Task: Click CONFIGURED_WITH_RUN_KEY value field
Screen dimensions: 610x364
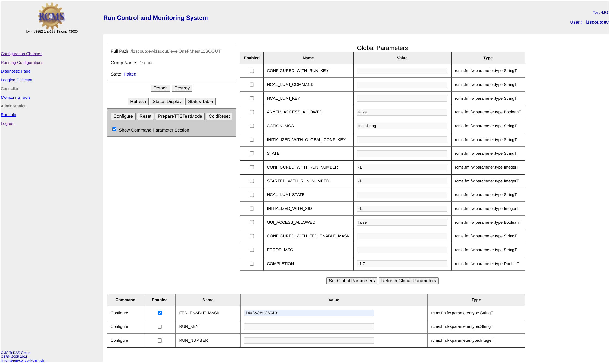Action: click(402, 71)
